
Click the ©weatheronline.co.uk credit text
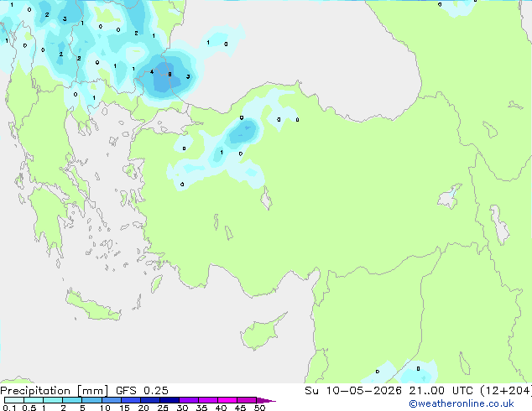coord(462,403)
